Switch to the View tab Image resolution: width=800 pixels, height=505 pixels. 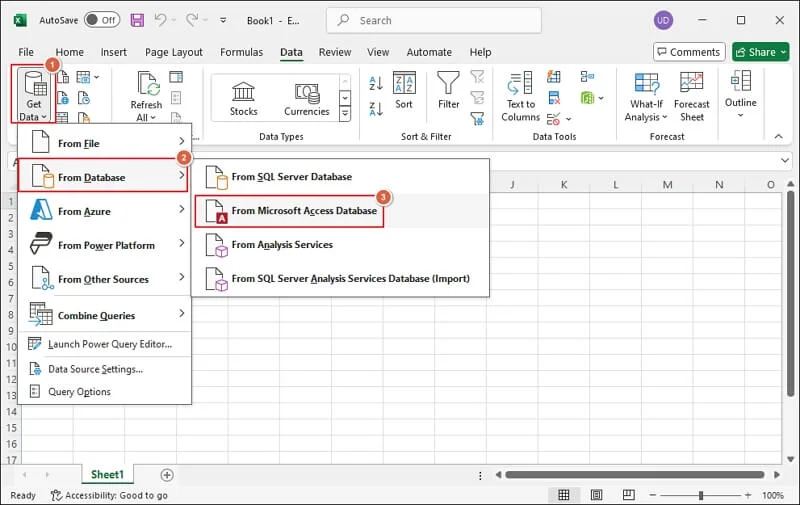tap(378, 52)
